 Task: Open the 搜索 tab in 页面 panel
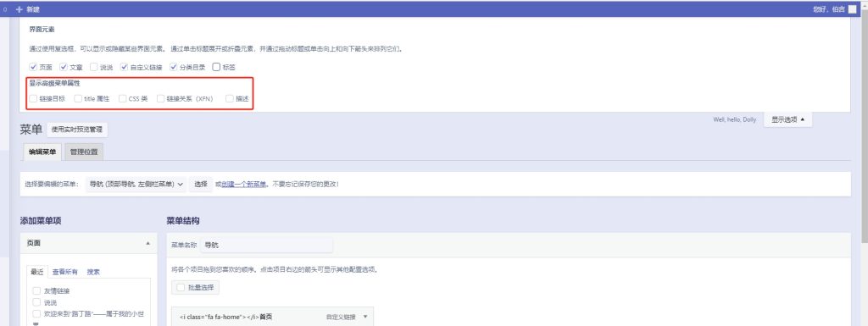coord(93,272)
